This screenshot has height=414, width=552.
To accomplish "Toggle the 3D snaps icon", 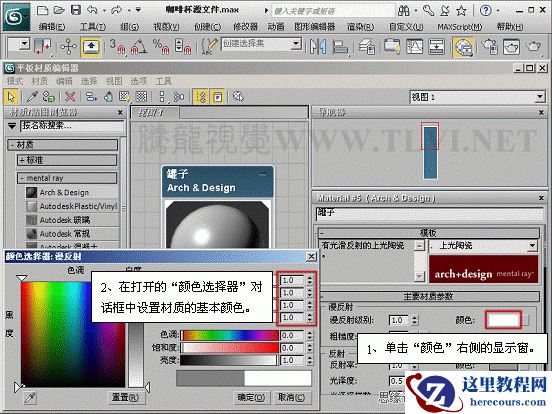I will (117, 47).
